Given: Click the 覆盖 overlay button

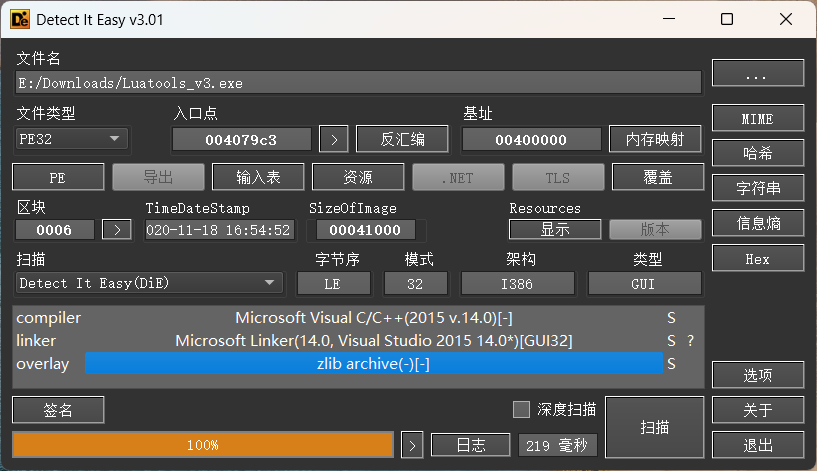Looking at the screenshot, I should tap(658, 177).
